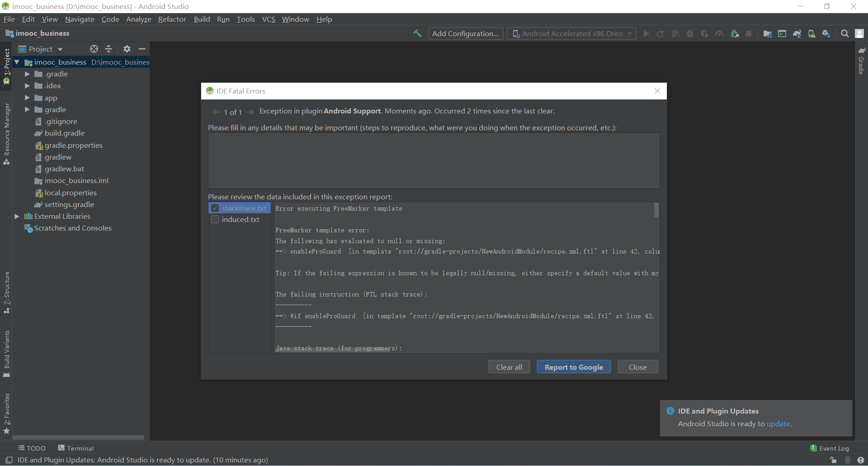Select settings.gradle in project tree

[x=64, y=205]
